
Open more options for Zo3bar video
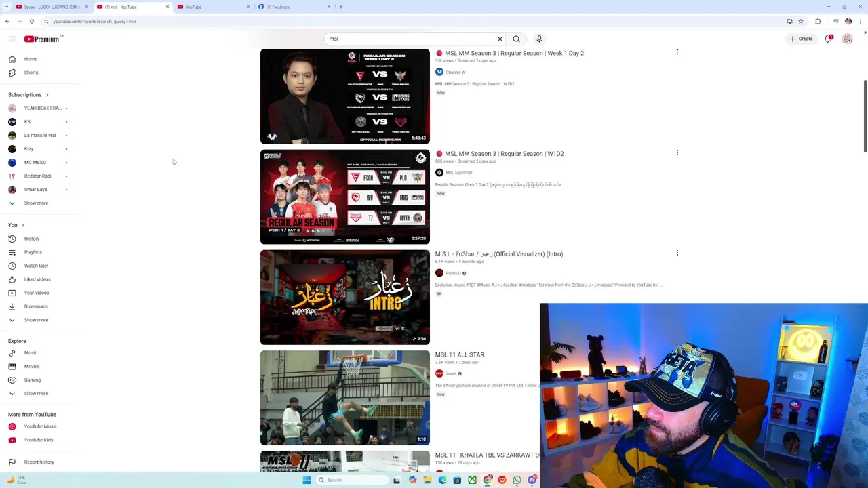point(677,253)
